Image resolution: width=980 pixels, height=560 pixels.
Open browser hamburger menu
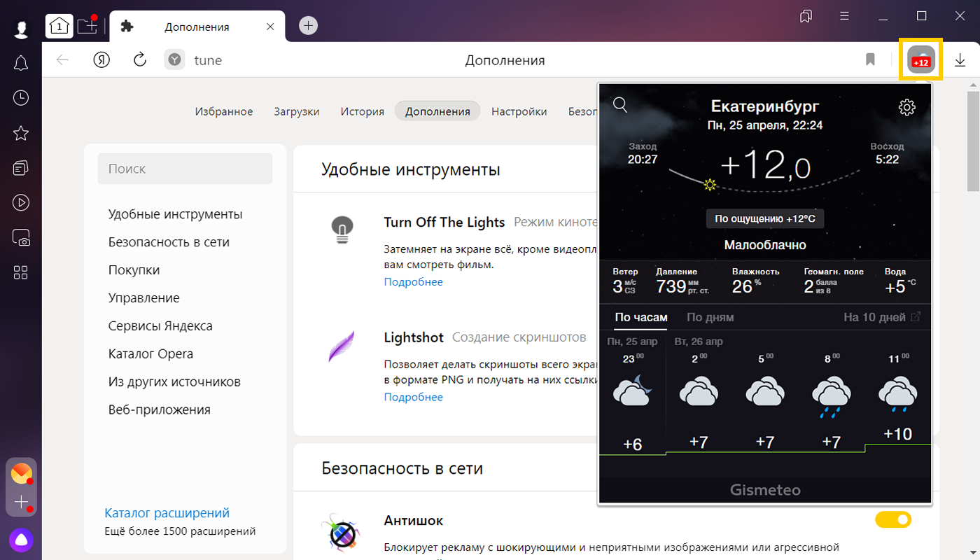[x=845, y=15]
